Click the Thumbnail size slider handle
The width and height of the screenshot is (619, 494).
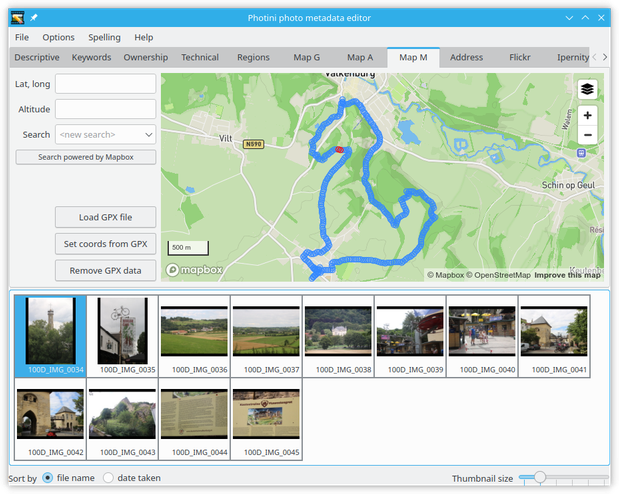click(540, 477)
